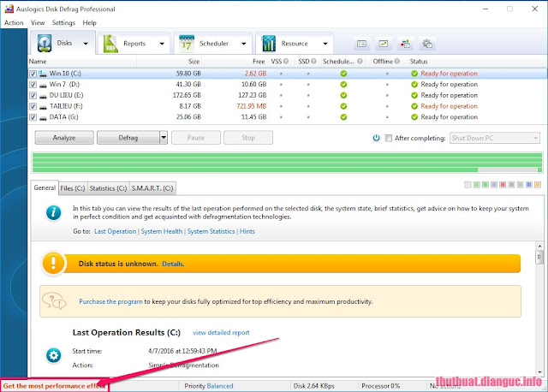Click the yellow exclamation warning icon
Screen dimensions: 548x392
click(53, 263)
